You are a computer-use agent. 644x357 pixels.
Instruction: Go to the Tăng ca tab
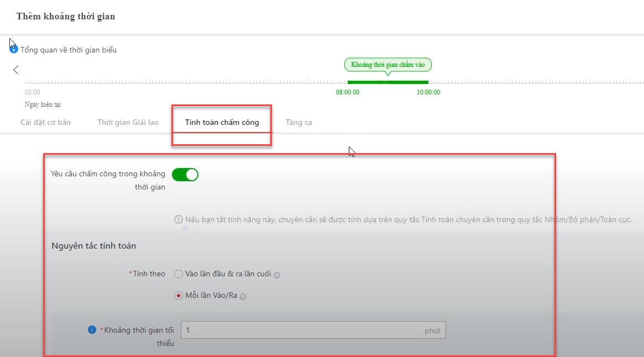click(x=299, y=122)
